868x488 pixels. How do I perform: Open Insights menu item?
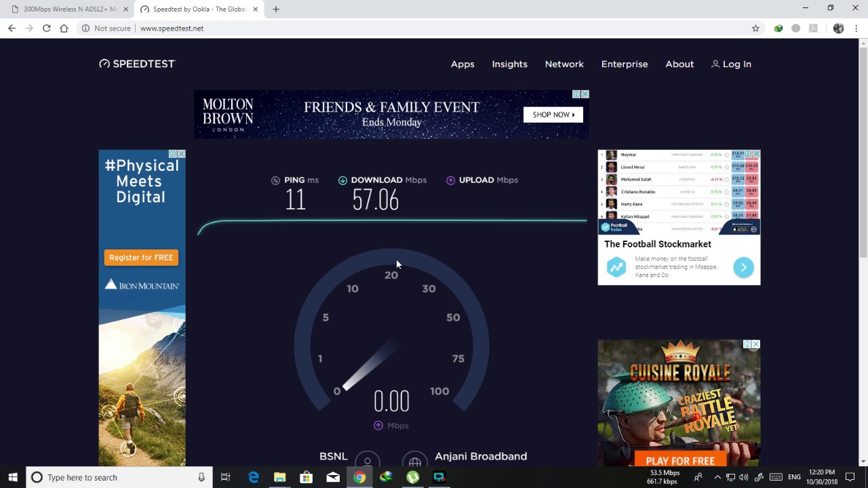(509, 64)
